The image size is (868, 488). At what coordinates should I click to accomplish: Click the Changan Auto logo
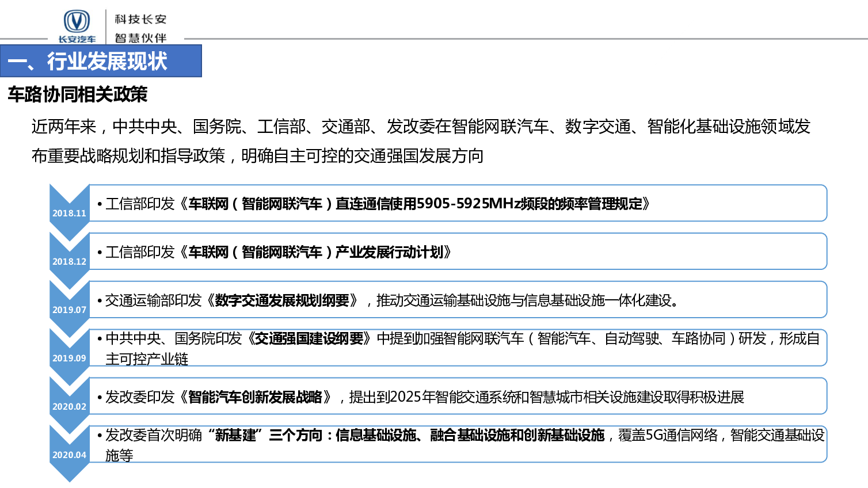click(x=77, y=26)
